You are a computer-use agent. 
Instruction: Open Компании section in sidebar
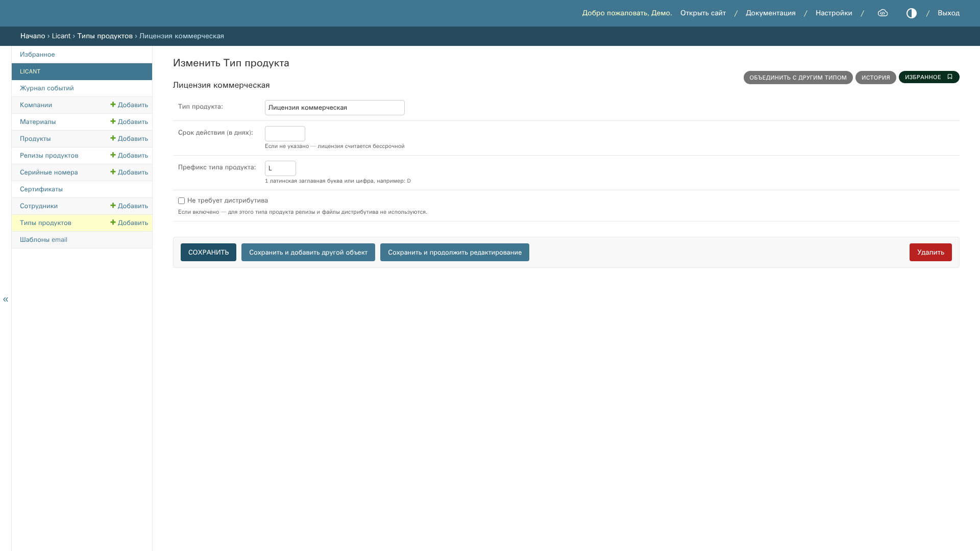(36, 105)
